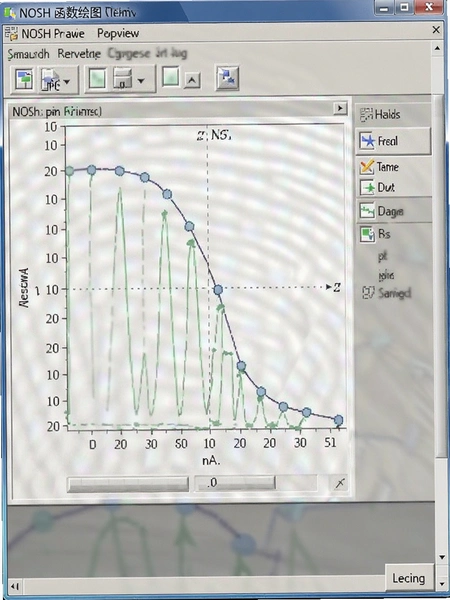This screenshot has height=600, width=450.
Task: Click the printer-like toolbar icon
Action: coord(122,80)
